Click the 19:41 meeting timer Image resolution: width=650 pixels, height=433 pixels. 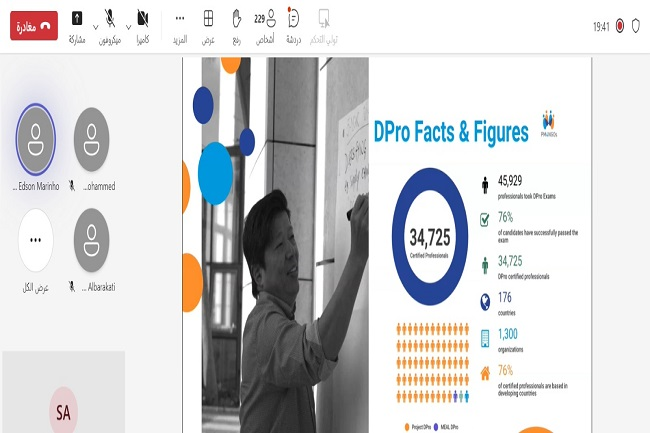[x=601, y=27]
